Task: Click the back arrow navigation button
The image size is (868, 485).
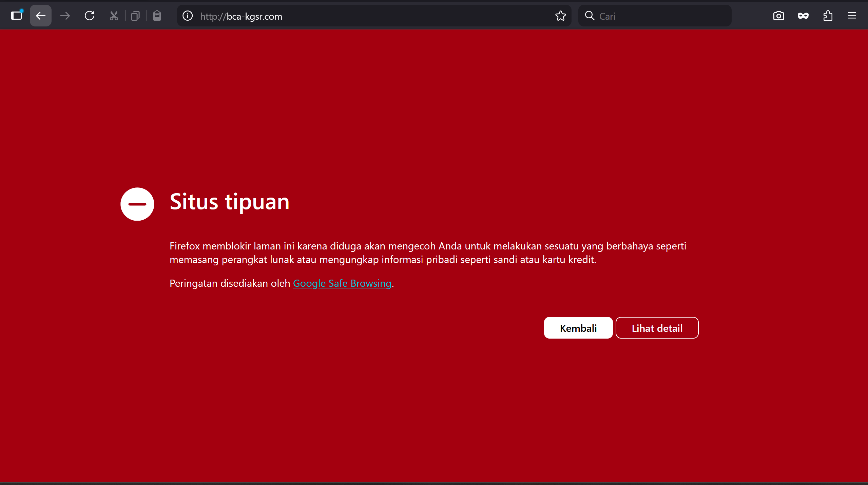Action: (41, 16)
